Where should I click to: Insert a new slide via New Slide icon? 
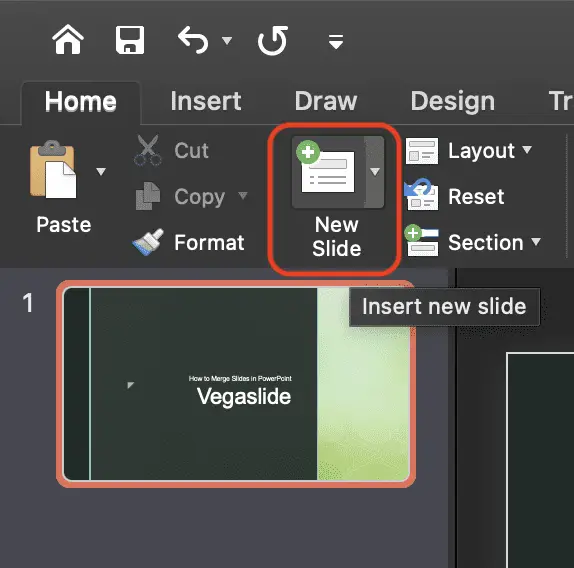pos(328,171)
